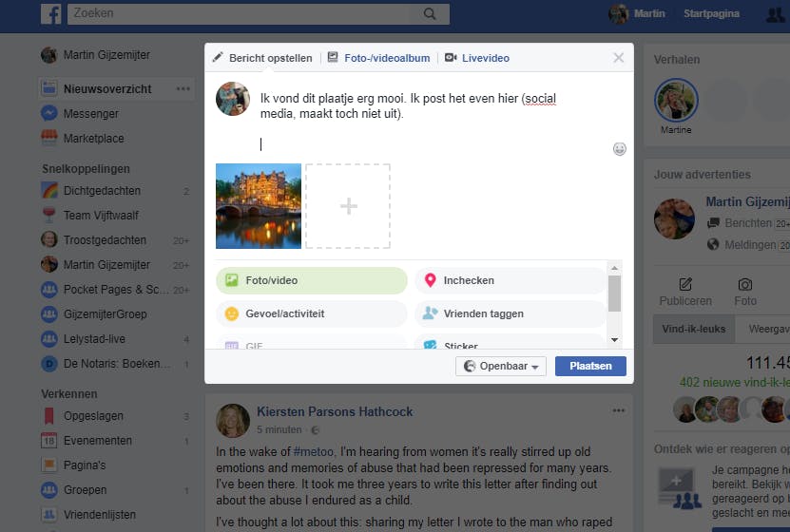Open Martin Gijzemijter page link under advertenties
This screenshot has height=532, width=790.
click(x=747, y=201)
